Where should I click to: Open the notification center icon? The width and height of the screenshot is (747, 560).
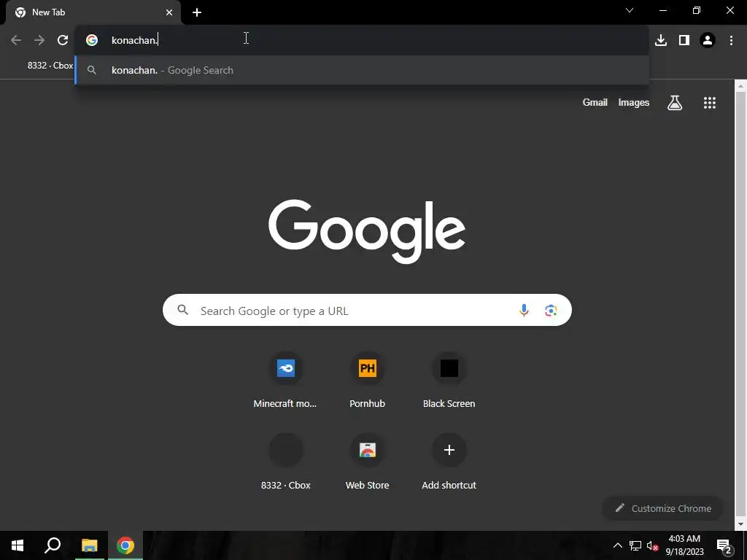pos(724,546)
